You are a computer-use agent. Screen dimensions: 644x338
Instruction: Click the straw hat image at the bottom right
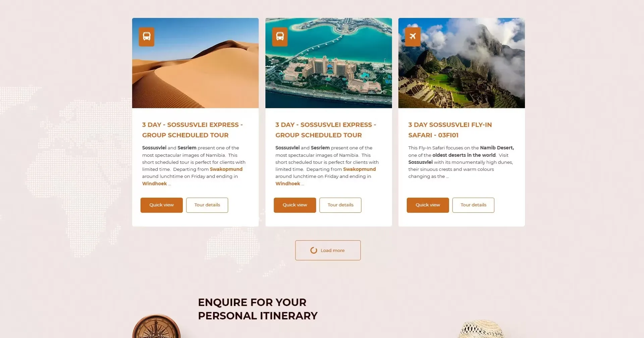(481, 329)
